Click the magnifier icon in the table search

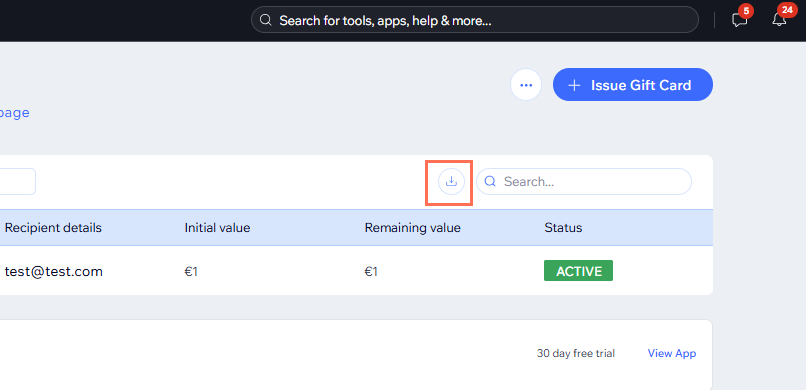490,181
